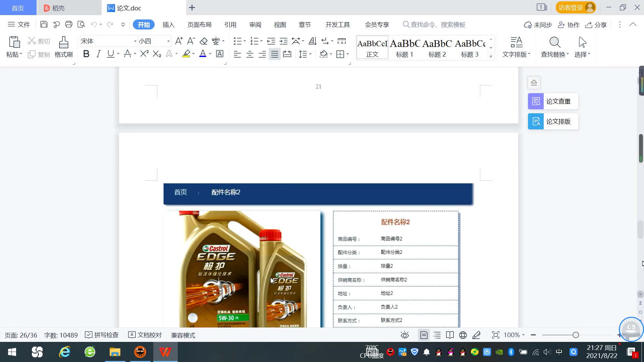The image size is (644, 362).
Task: Open the 插入 ribbon tab
Action: (x=168, y=25)
